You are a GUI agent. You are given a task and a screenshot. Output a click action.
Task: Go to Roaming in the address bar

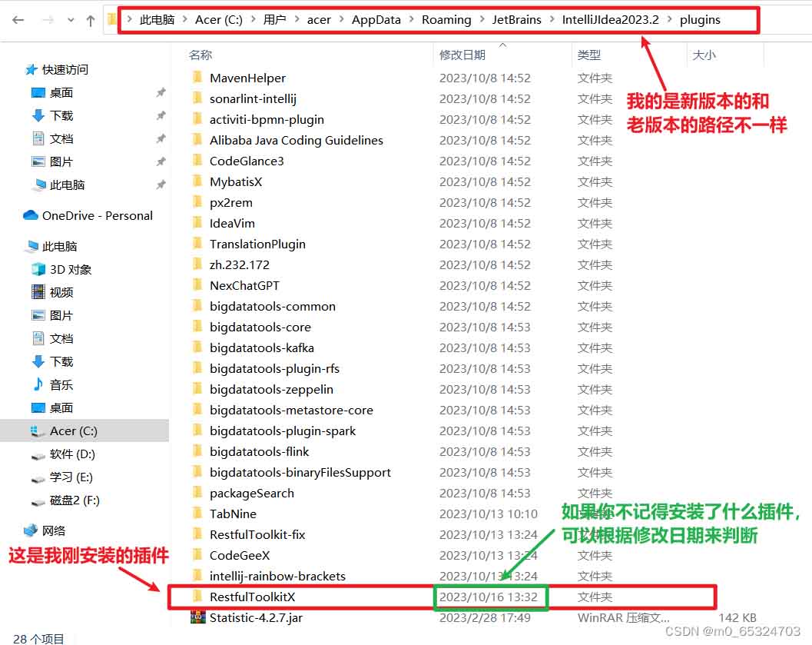(x=446, y=20)
